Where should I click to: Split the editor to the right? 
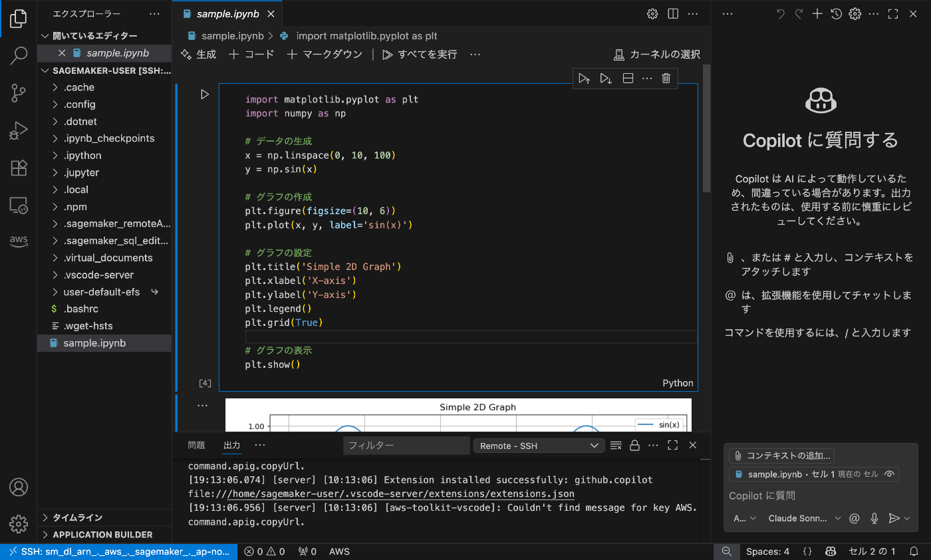pyautogui.click(x=672, y=13)
